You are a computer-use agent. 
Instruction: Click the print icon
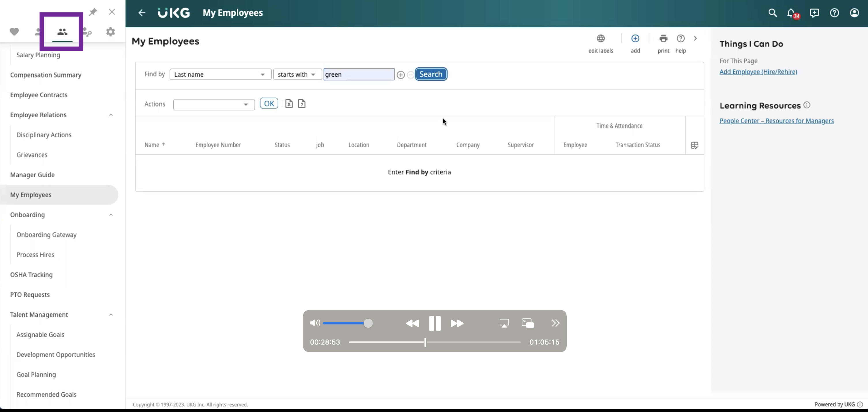click(x=664, y=38)
